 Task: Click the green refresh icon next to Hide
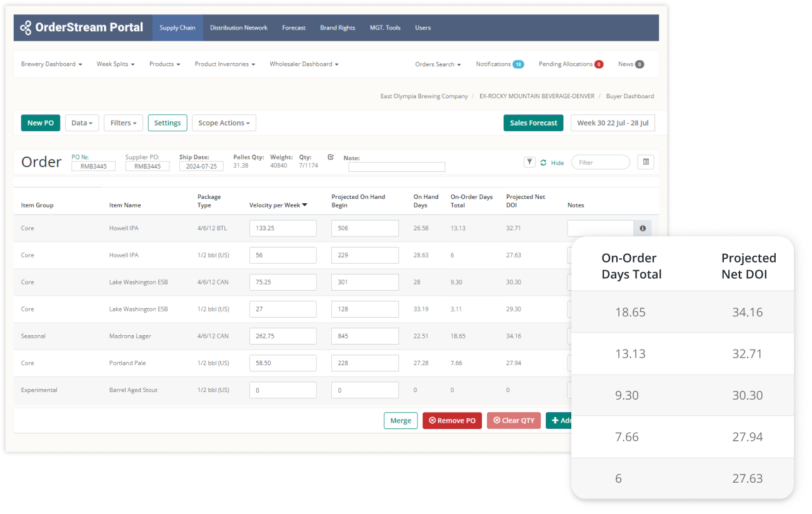pyautogui.click(x=543, y=163)
